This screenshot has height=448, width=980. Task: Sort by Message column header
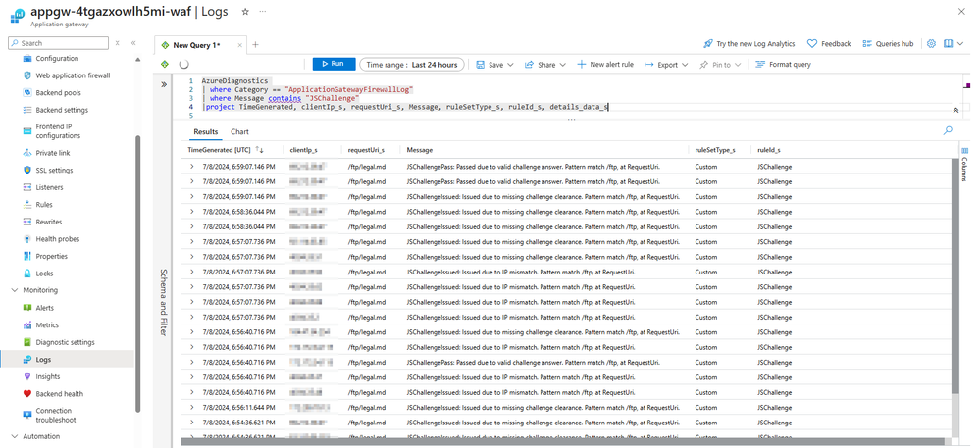(420, 151)
